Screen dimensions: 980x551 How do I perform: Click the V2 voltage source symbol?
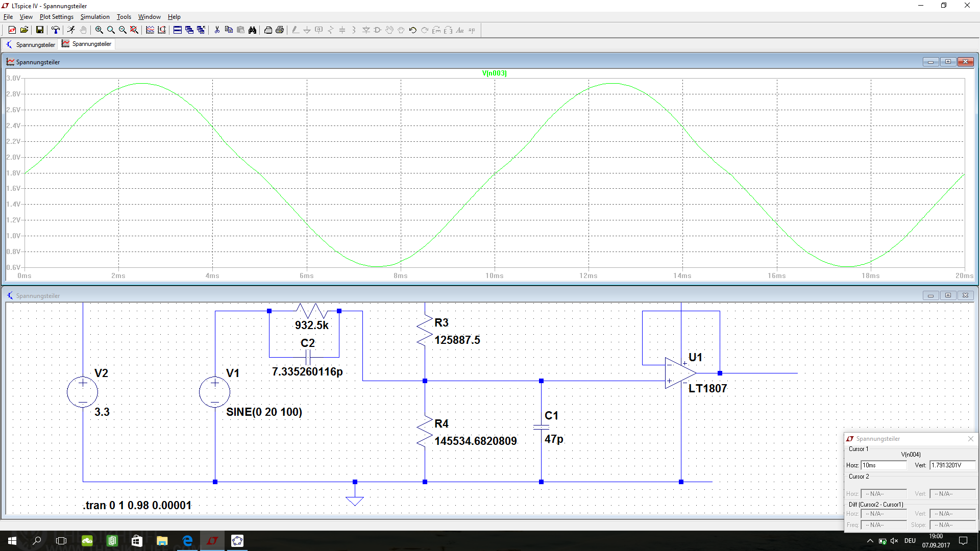pyautogui.click(x=82, y=392)
